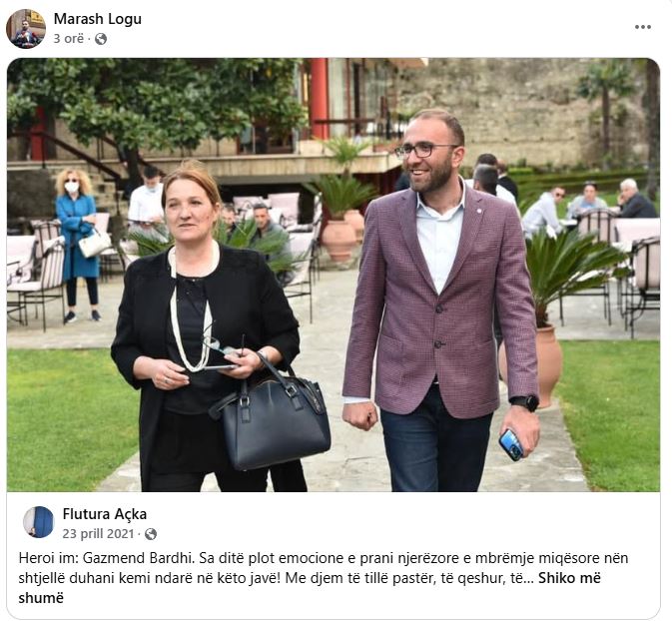The width and height of the screenshot is (672, 621).
Task: Click the public globe icon beside '3 orë'
Action: 101,39
